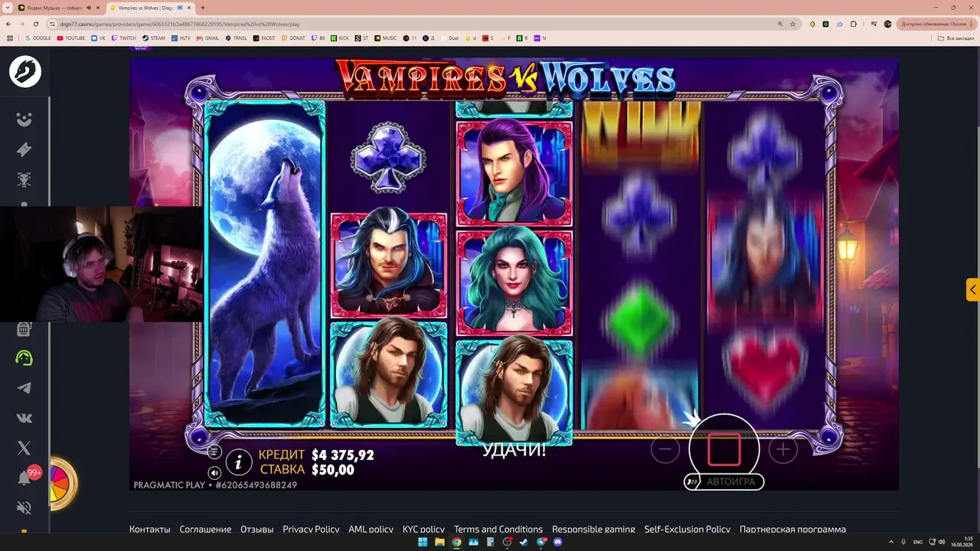Increase the bet with plus button
980x551 pixels.
click(x=782, y=450)
